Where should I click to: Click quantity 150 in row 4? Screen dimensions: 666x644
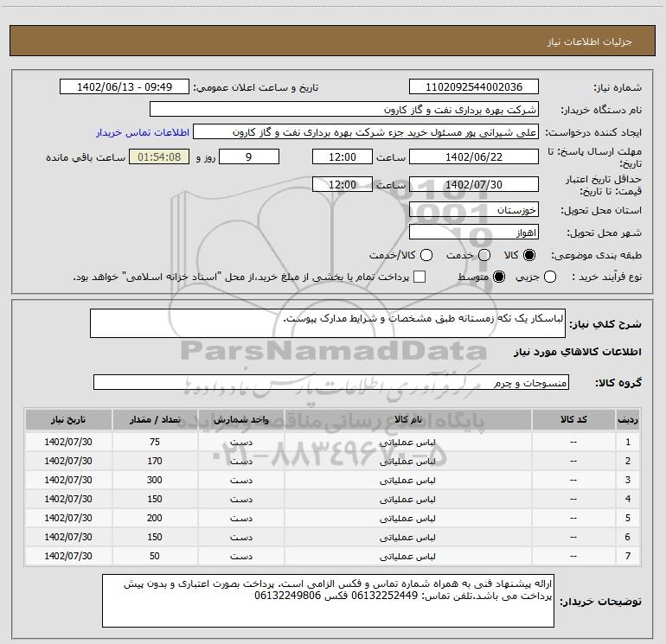[x=155, y=499]
